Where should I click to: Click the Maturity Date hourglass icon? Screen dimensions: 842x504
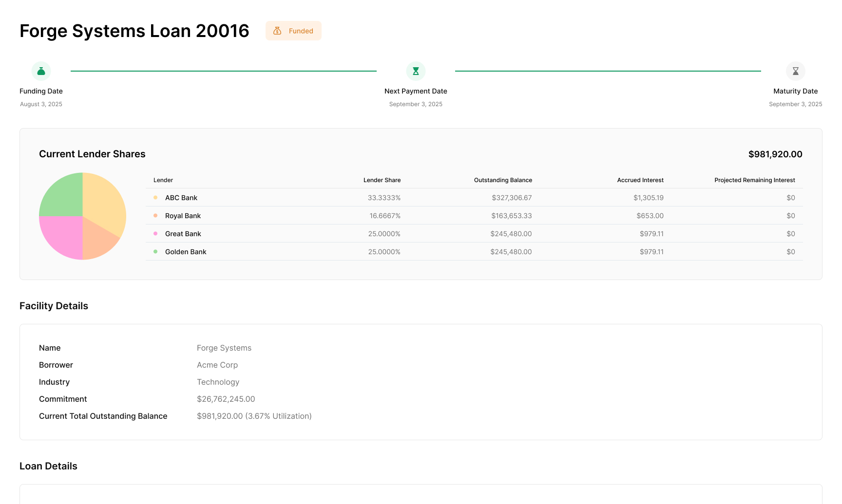pyautogui.click(x=795, y=71)
